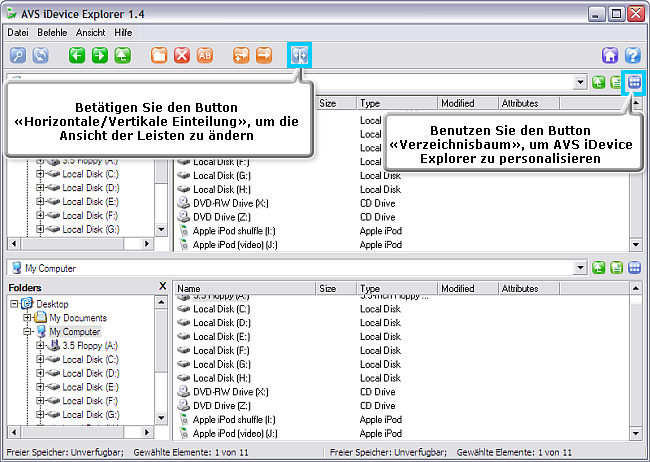Sort lower list by Size column
The width and height of the screenshot is (650, 462).
[337, 288]
